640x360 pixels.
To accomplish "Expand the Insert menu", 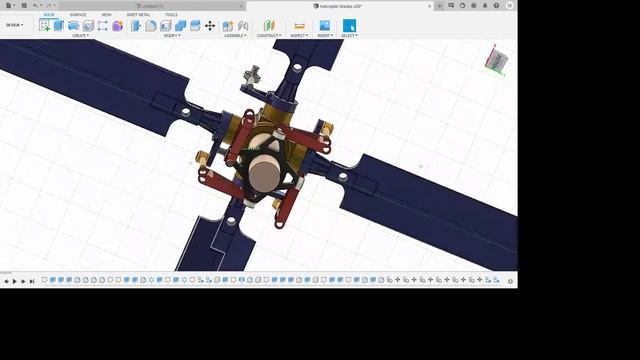I will tap(325, 36).
